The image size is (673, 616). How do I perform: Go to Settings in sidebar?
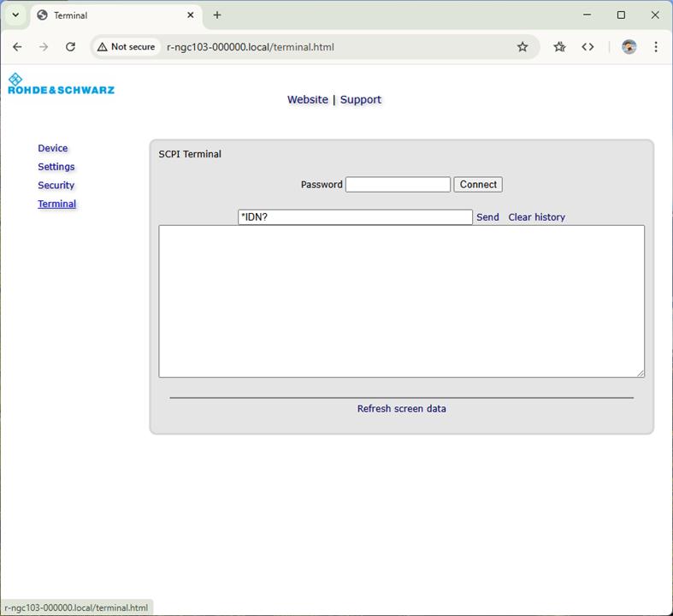pyautogui.click(x=56, y=167)
